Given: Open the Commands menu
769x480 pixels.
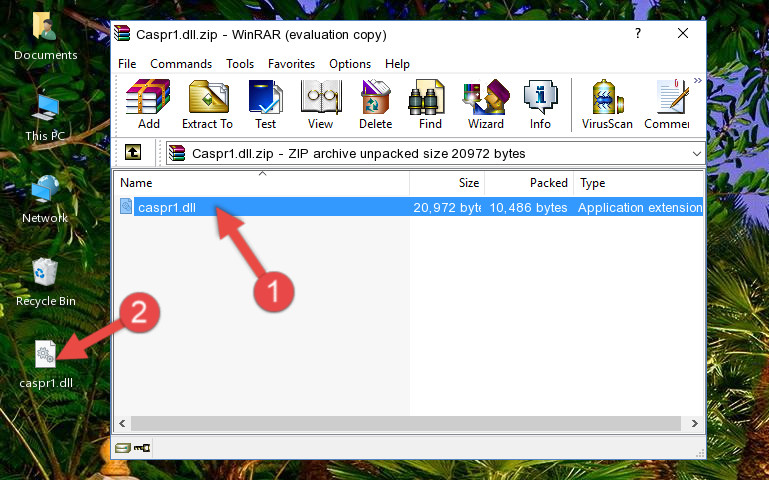Looking at the screenshot, I should point(181,64).
